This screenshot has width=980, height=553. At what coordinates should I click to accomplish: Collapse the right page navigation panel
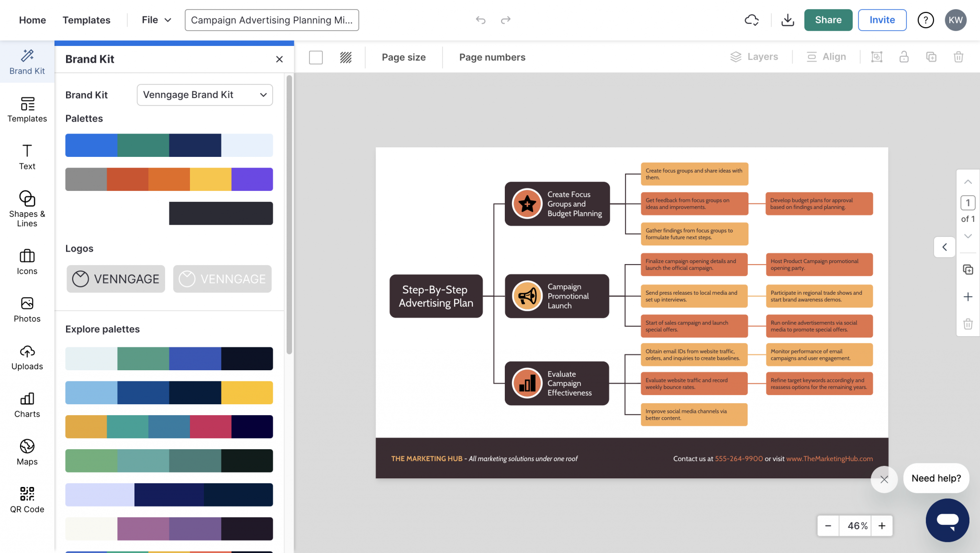(x=945, y=247)
